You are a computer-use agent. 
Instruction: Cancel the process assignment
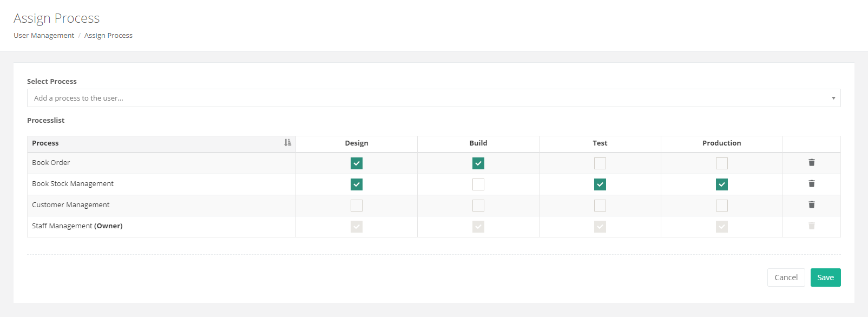click(x=786, y=278)
